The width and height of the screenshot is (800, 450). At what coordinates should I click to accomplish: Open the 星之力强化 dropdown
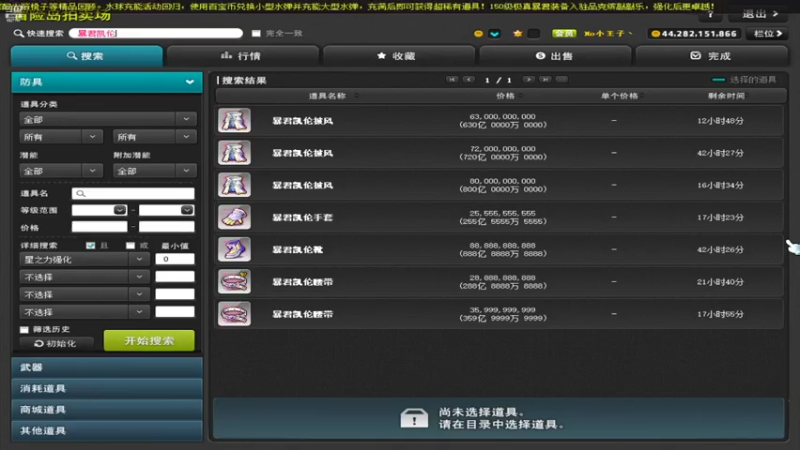tap(84, 260)
